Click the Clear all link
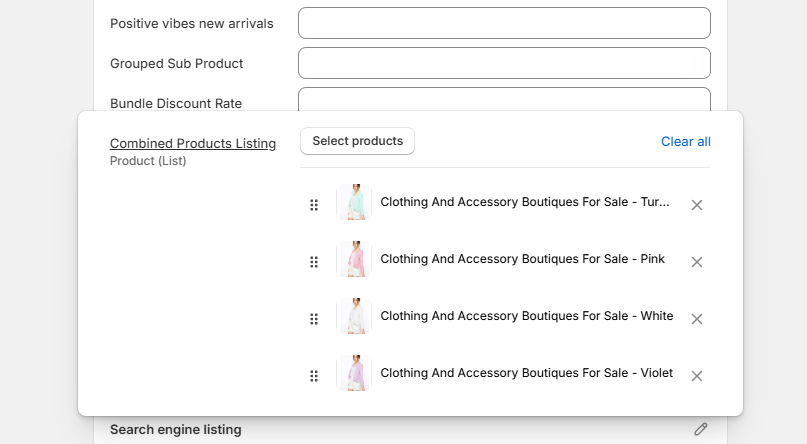807x444 pixels. [x=685, y=142]
